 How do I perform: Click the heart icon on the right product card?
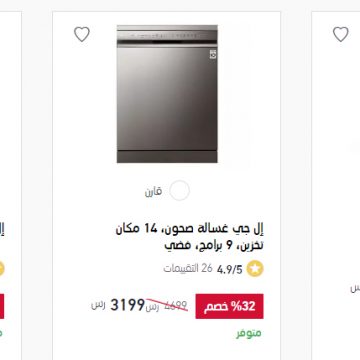coord(341,34)
